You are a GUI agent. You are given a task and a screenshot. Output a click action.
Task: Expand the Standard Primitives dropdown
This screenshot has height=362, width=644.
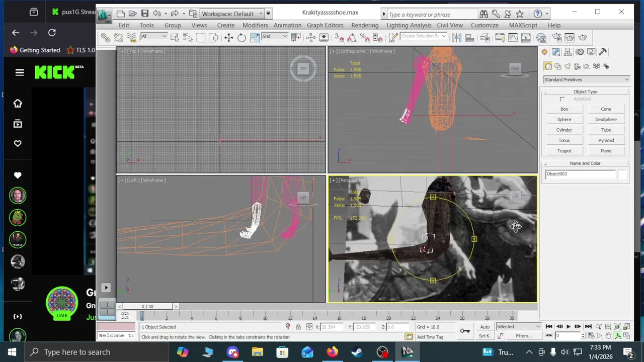pyautogui.click(x=586, y=79)
